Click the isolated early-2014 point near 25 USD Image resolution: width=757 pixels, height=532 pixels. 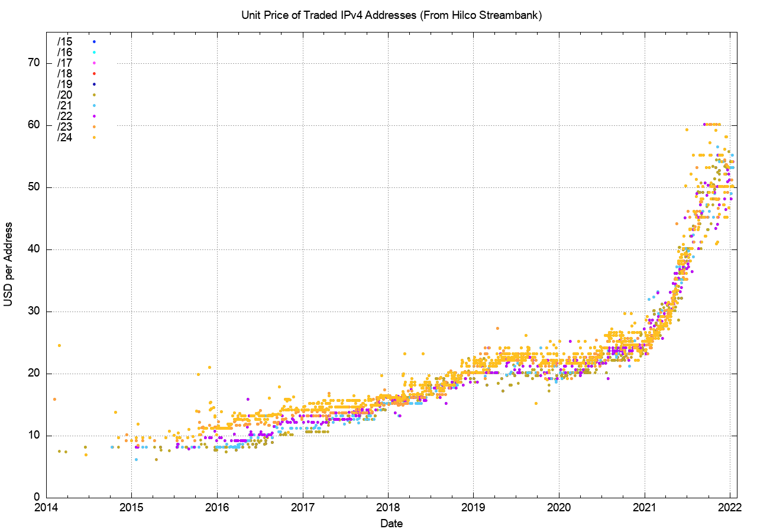[x=59, y=345]
